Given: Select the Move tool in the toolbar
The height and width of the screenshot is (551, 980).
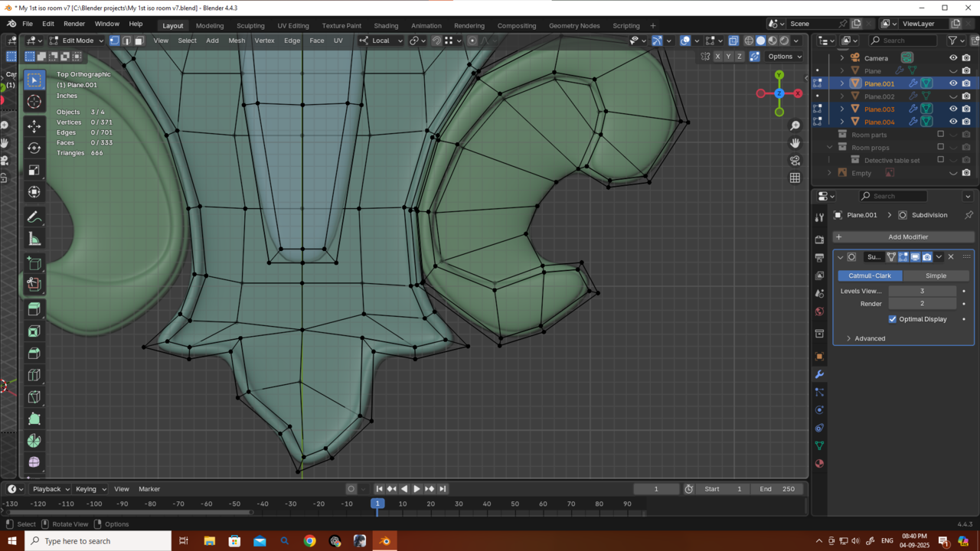Looking at the screenshot, I should (x=34, y=126).
